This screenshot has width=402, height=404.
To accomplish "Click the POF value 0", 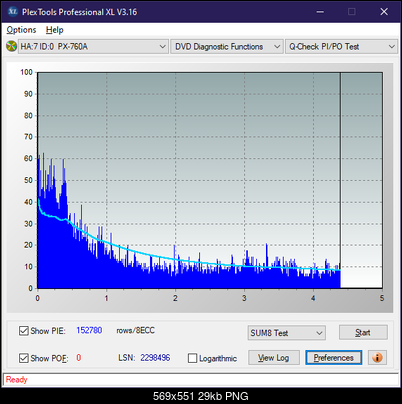I will point(79,358).
